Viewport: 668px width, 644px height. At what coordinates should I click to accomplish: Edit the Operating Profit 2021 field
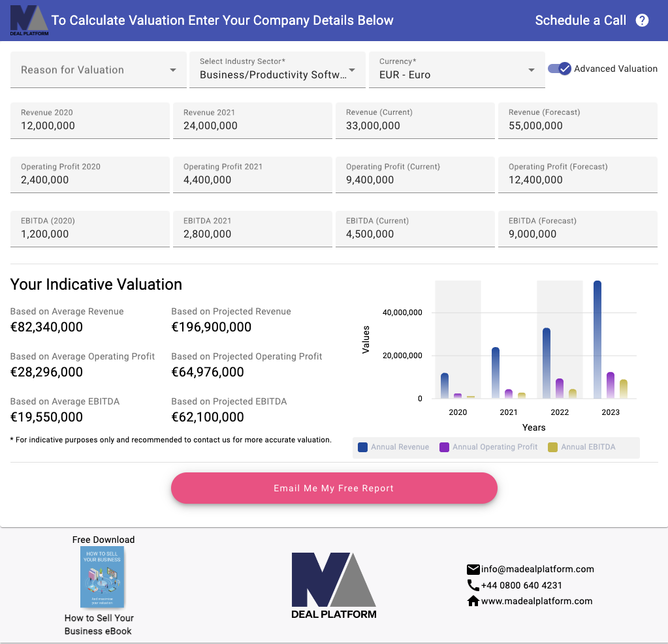pos(253,174)
